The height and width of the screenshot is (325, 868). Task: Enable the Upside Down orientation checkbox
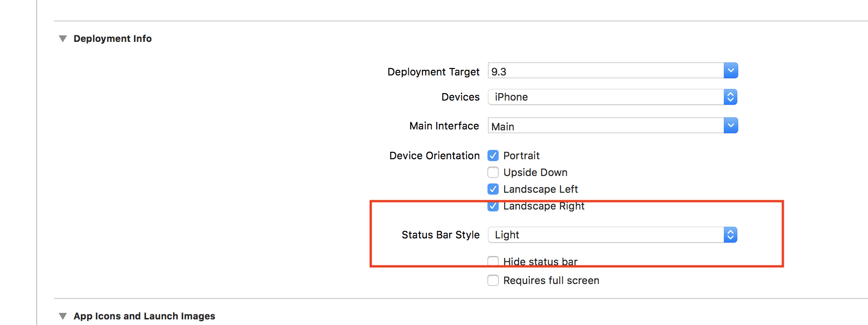click(x=493, y=172)
